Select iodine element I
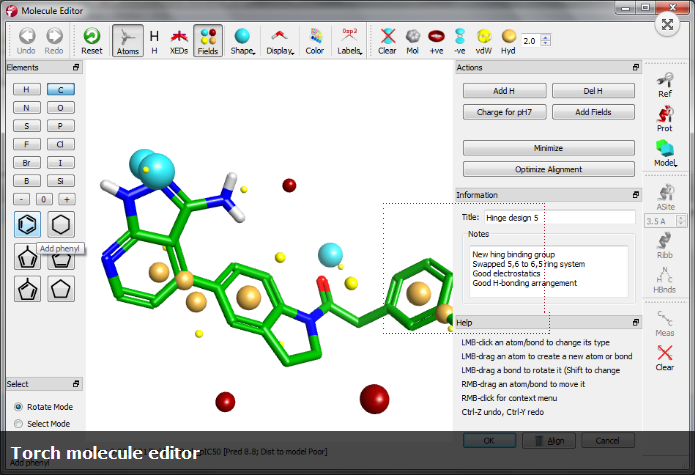This screenshot has height=475, width=695. tap(61, 163)
